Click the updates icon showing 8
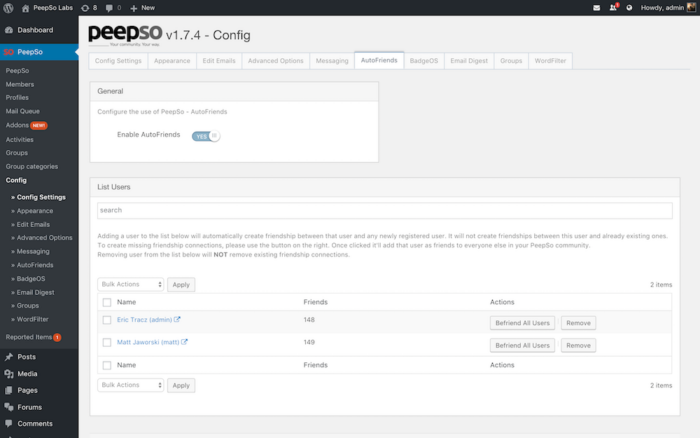This screenshot has height=438, width=700. point(89,8)
